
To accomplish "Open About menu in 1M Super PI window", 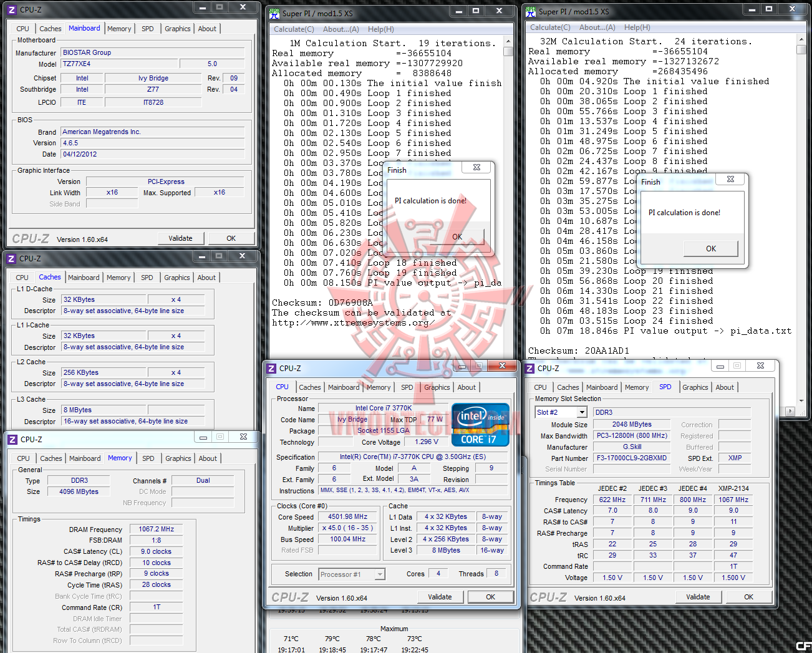I will pos(341,29).
